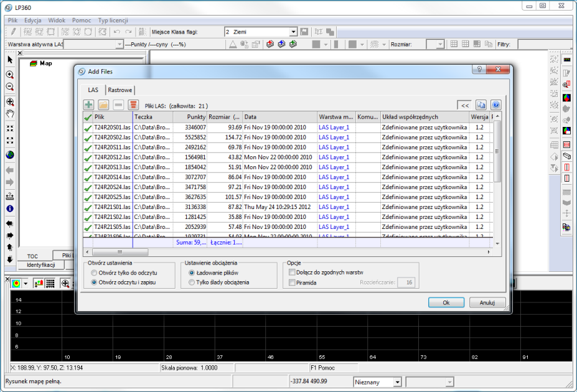
Task: Click the RGB color icon on right toolbar
Action: point(566,98)
